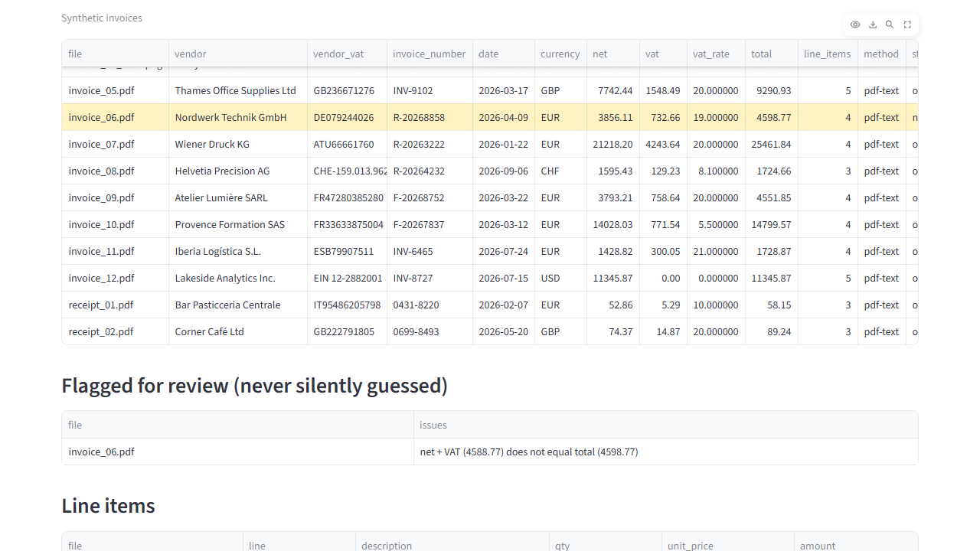
Task: Sort by the vendor column header
Action: 238,54
